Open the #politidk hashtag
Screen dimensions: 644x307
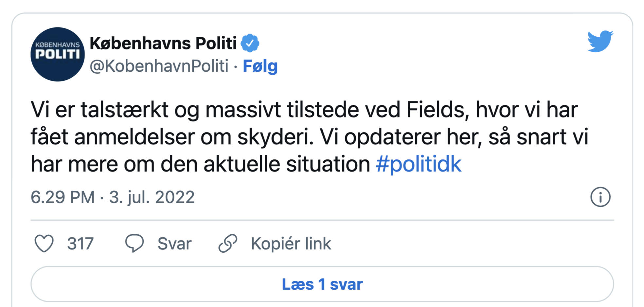[419, 164]
